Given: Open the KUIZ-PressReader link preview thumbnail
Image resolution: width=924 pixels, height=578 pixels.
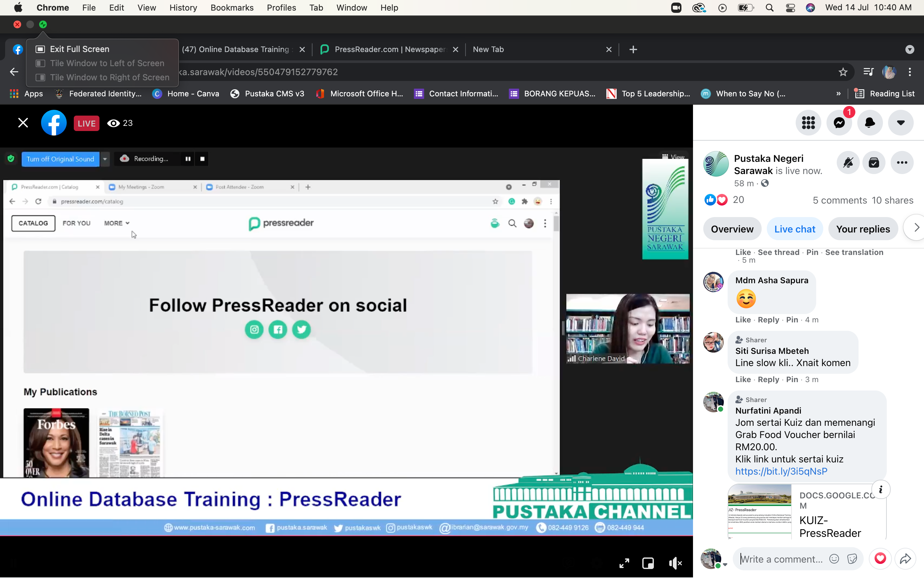Looking at the screenshot, I should pyautogui.click(x=759, y=512).
